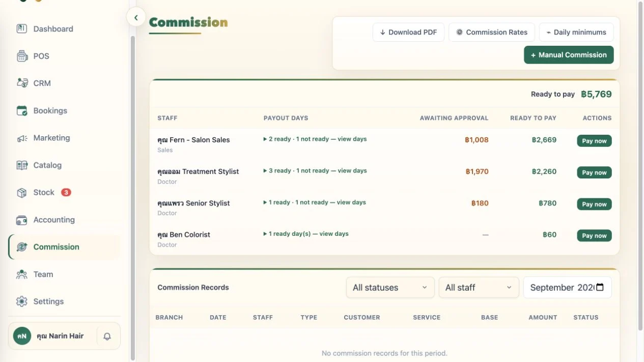Pay now for คุณ Fern Salon Sales

click(x=594, y=141)
